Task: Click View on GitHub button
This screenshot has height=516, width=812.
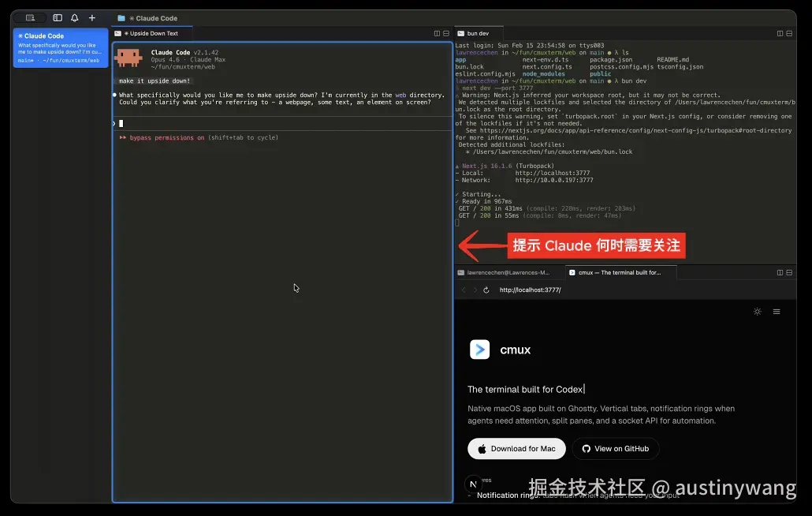Action: (616, 449)
